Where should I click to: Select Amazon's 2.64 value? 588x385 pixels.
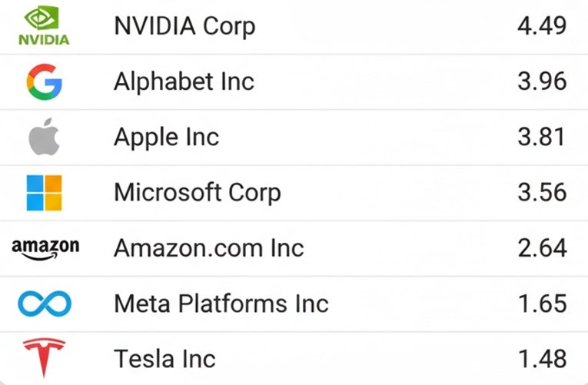coord(542,248)
